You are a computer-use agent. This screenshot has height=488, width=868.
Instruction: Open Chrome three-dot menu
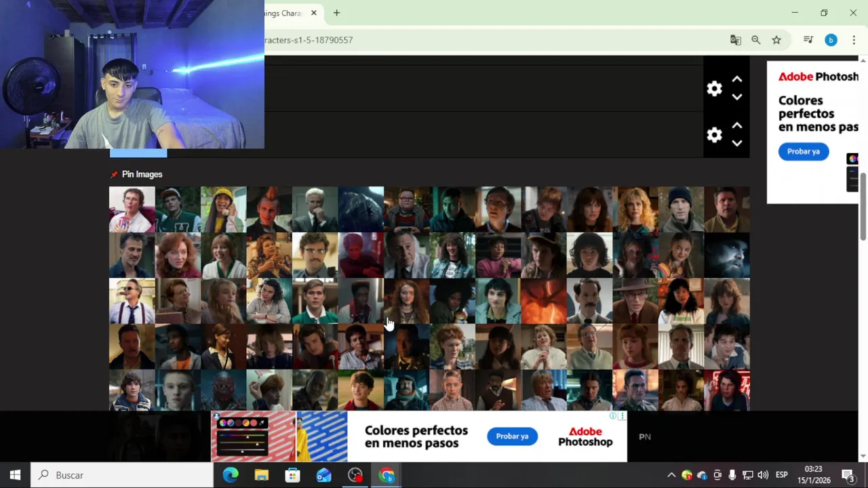[x=854, y=40]
